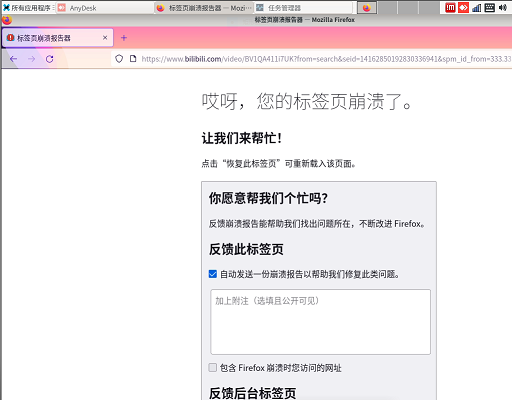Uncheck 自动发送一份崩溃报告 checkbox
This screenshot has width=512, height=400.
pos(213,274)
